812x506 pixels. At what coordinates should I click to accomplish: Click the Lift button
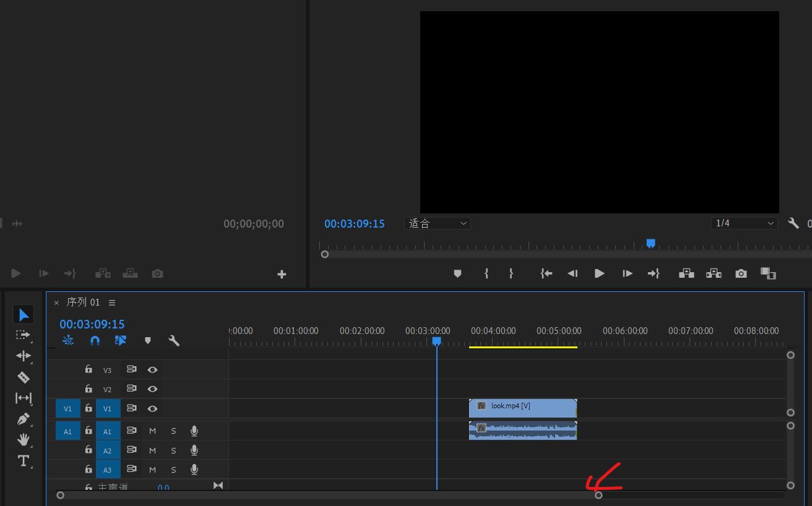(686, 273)
